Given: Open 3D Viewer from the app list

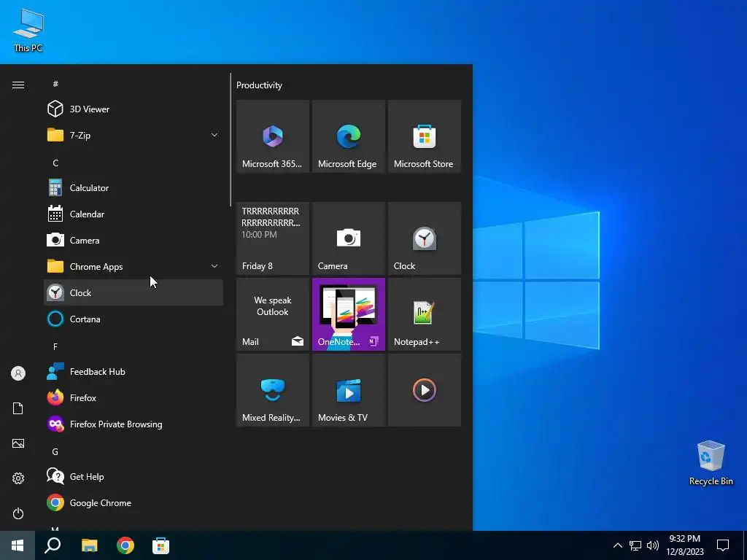Looking at the screenshot, I should pyautogui.click(x=133, y=109).
